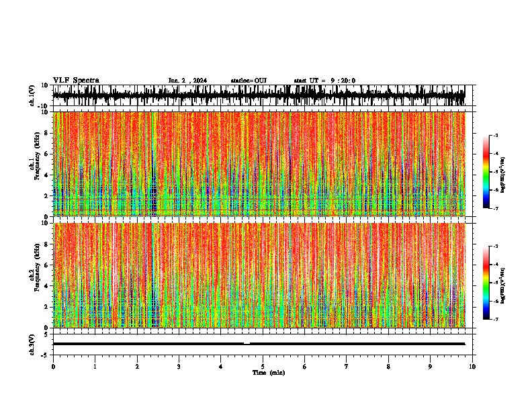Click the '6' kHz tick on the ch.2 frequency axis
This screenshot has width=532, height=411.
[x=46, y=265]
